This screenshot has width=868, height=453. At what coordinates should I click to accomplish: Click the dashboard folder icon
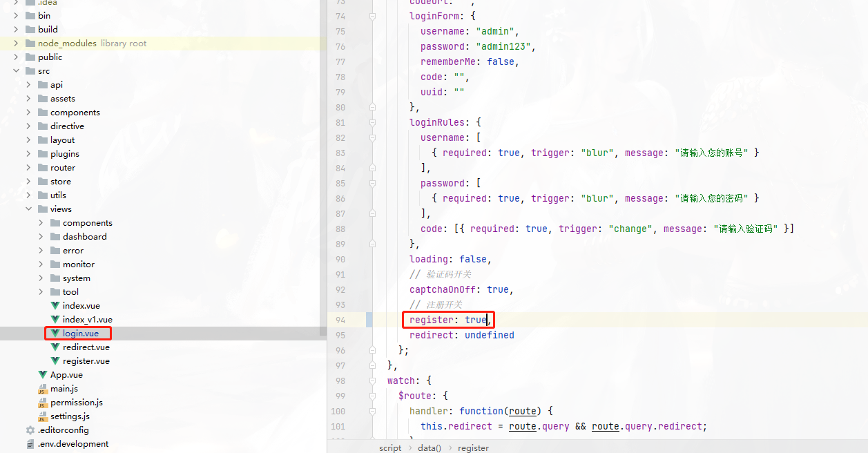click(55, 237)
